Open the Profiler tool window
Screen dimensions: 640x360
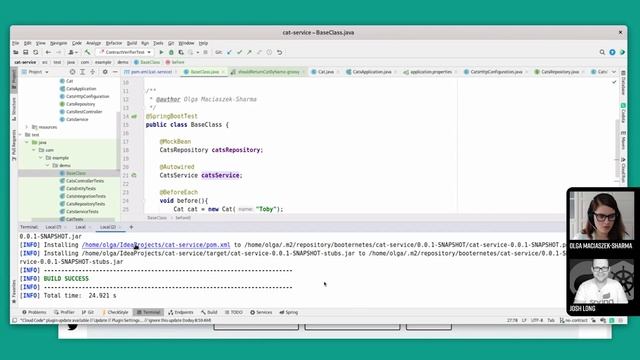pos(64,312)
